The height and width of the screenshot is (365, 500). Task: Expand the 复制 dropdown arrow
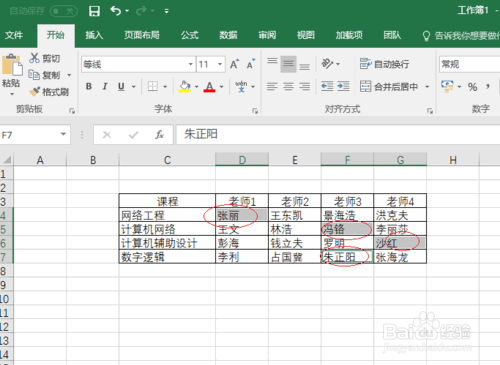69,75
